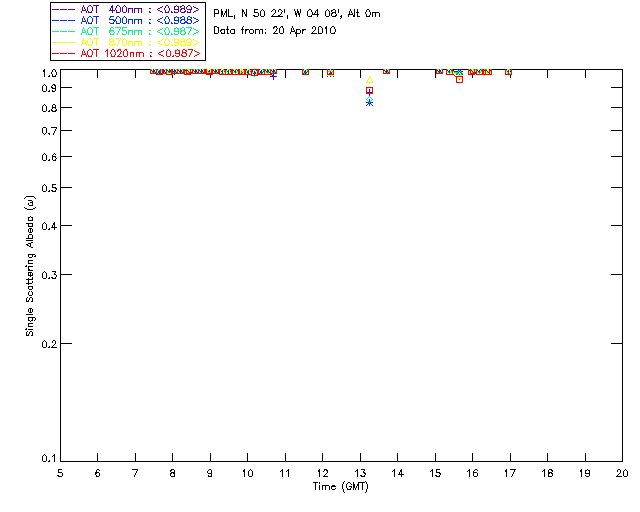Click the y-axis tick label 0.3

49,275
